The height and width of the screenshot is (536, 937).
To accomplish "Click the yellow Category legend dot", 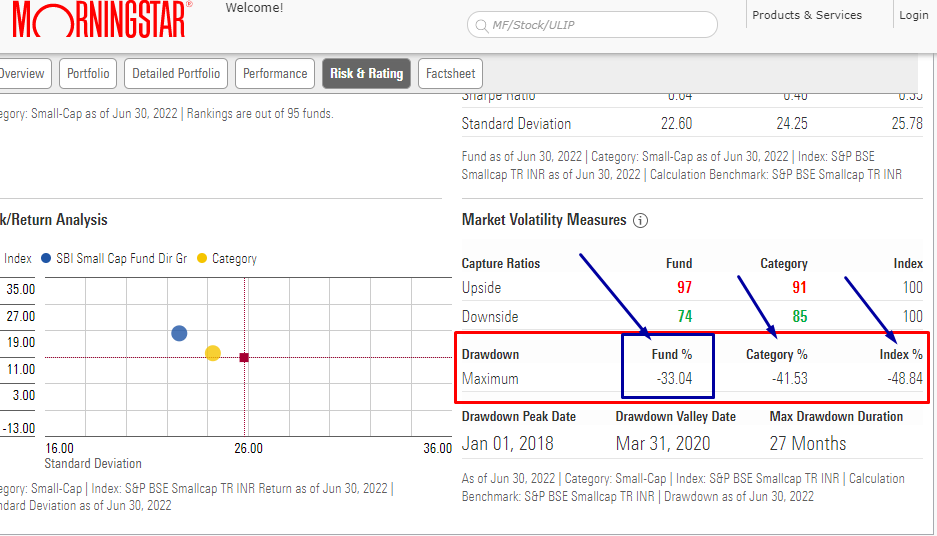I will click(202, 258).
